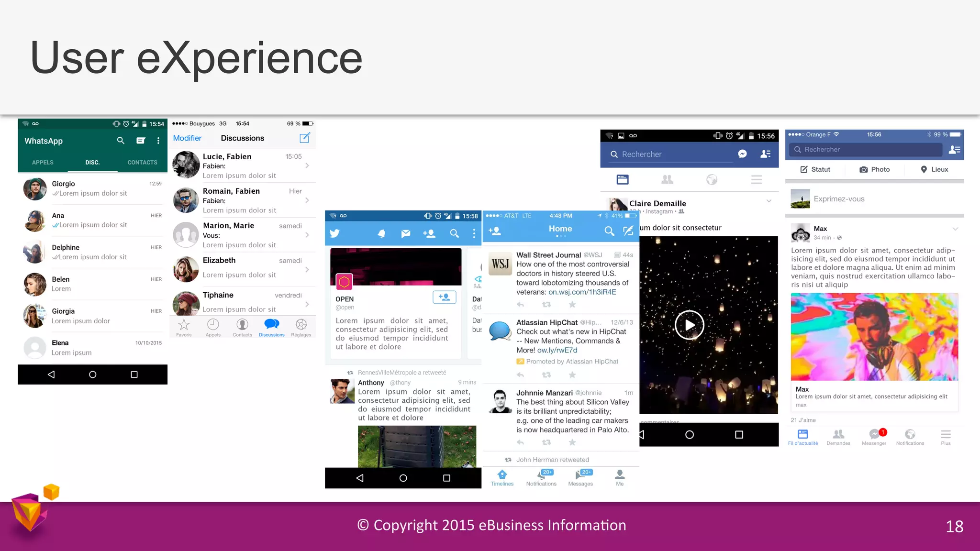The image size is (980, 551).
Task: Open Twitter messages envelope icon
Action: click(x=406, y=233)
